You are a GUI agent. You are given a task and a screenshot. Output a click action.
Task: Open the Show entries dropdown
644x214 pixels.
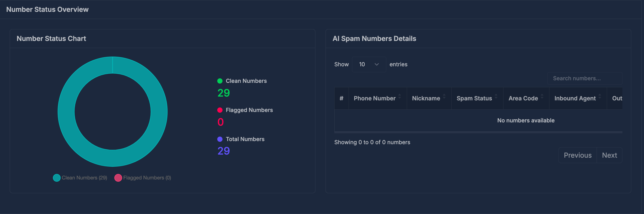pyautogui.click(x=369, y=64)
